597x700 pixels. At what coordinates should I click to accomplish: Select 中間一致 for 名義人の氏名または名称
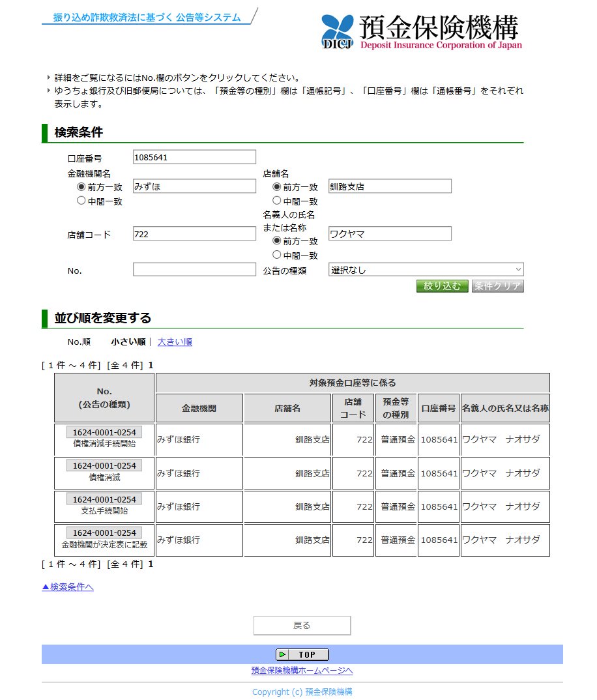pyautogui.click(x=276, y=254)
